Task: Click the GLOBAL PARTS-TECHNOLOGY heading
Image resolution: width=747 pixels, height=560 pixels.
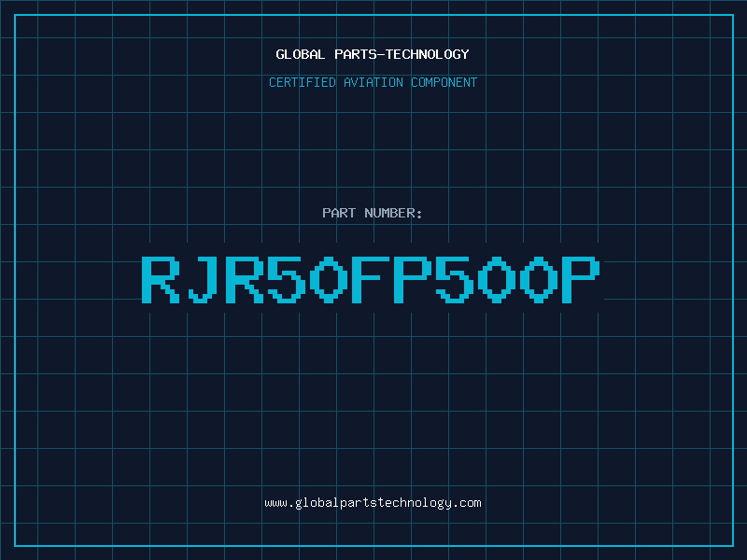Action: tap(373, 54)
